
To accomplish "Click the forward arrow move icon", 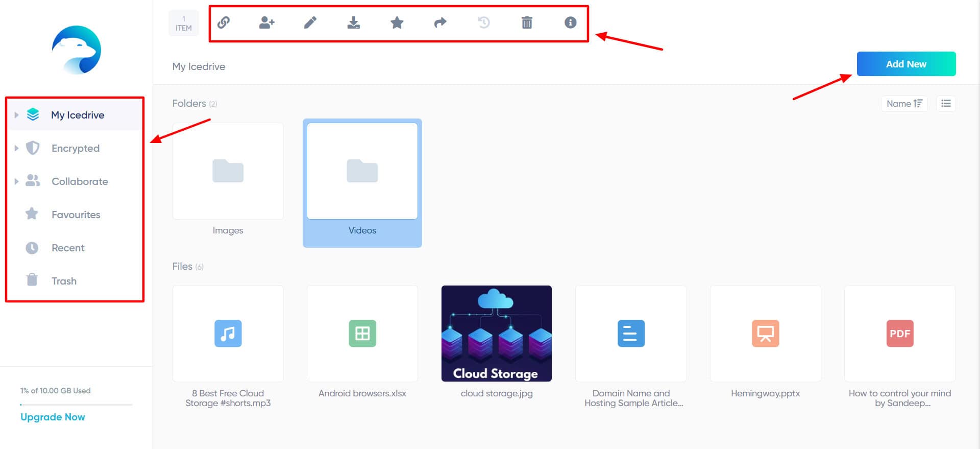I will click(440, 22).
